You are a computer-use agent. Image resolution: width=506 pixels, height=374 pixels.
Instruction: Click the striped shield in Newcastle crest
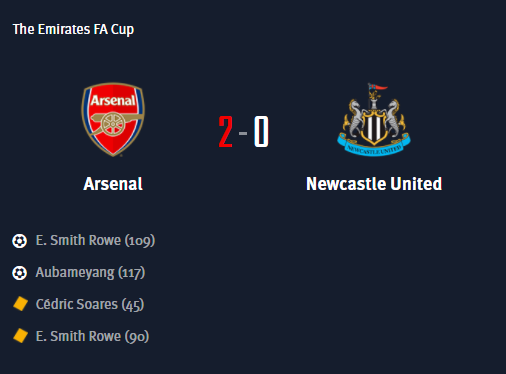(374, 125)
